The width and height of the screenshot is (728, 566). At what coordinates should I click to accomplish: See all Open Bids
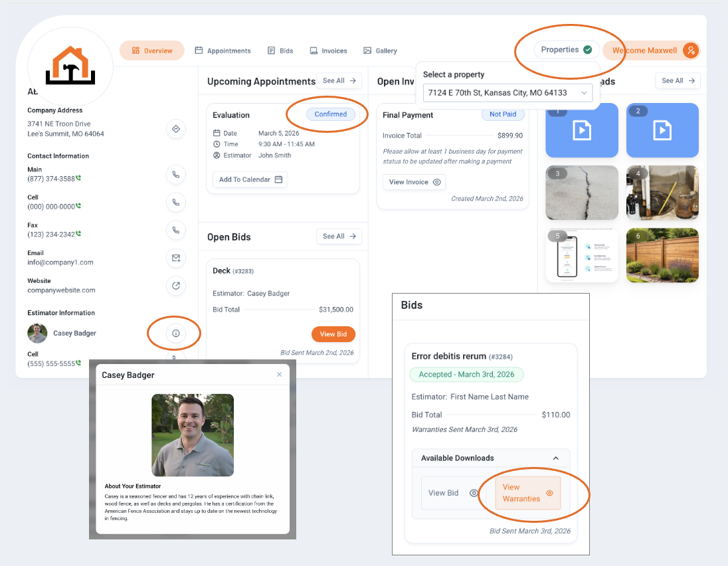339,236
